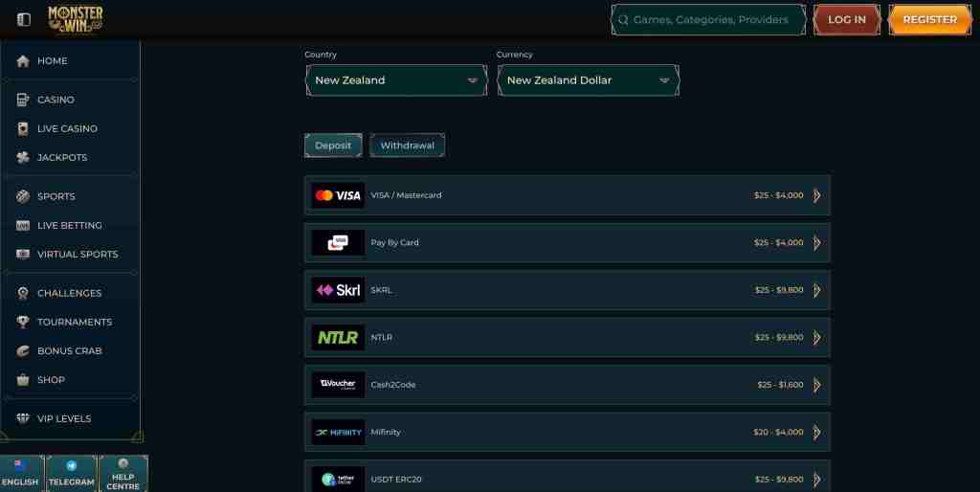This screenshot has height=492, width=980.
Task: Click the LOG IN button
Action: 847,19
